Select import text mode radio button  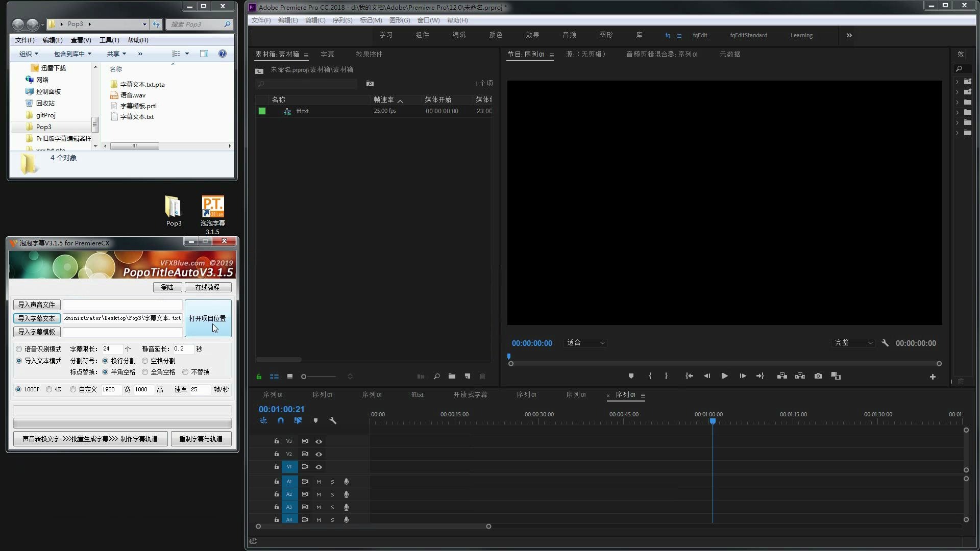pyautogui.click(x=19, y=361)
